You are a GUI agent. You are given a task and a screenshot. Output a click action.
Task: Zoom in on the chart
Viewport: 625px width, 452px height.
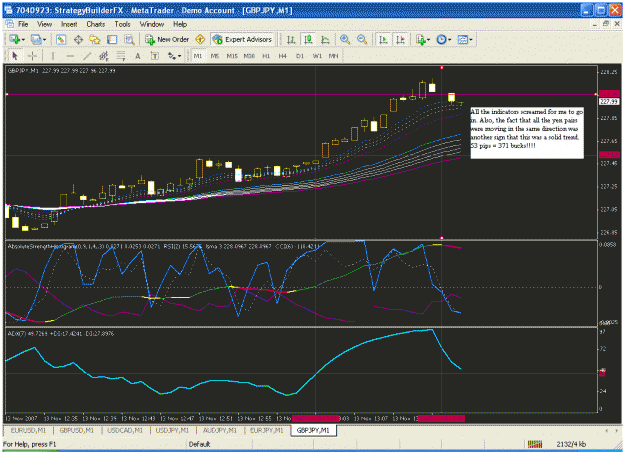tap(345, 39)
